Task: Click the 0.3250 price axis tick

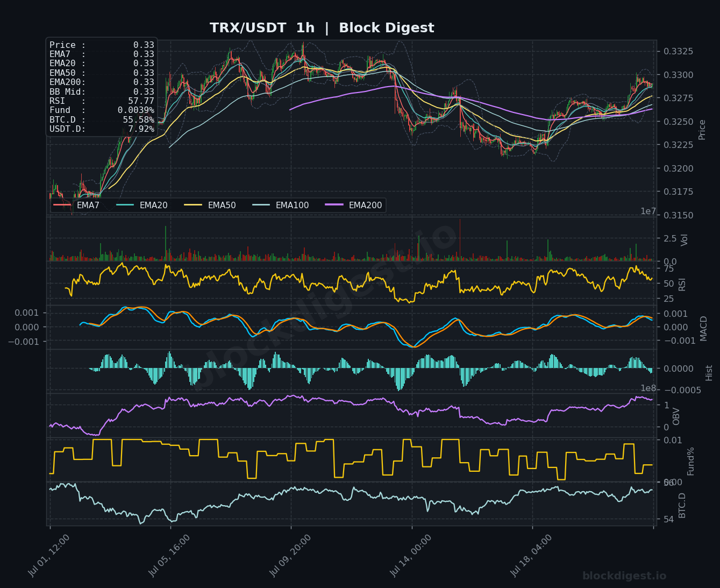Action: tap(679, 122)
